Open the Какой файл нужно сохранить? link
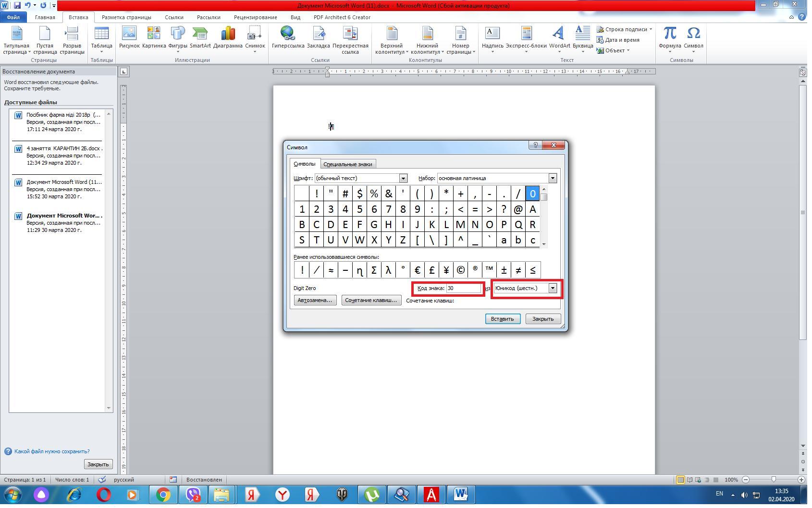 [52, 451]
